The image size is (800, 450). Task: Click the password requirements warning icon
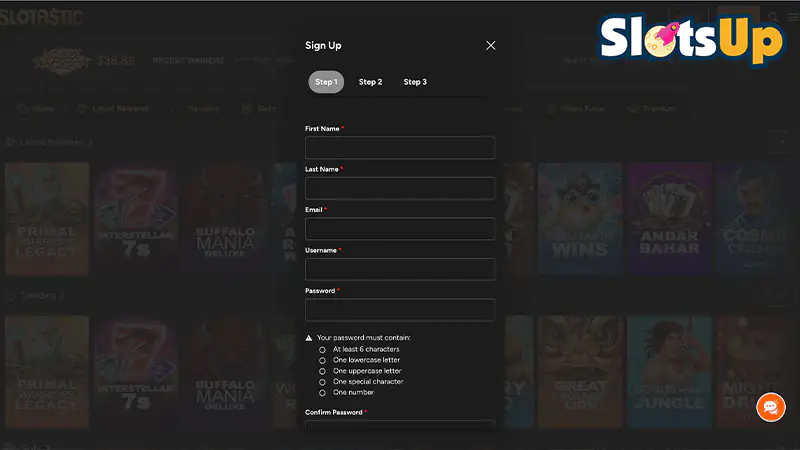pyautogui.click(x=309, y=338)
